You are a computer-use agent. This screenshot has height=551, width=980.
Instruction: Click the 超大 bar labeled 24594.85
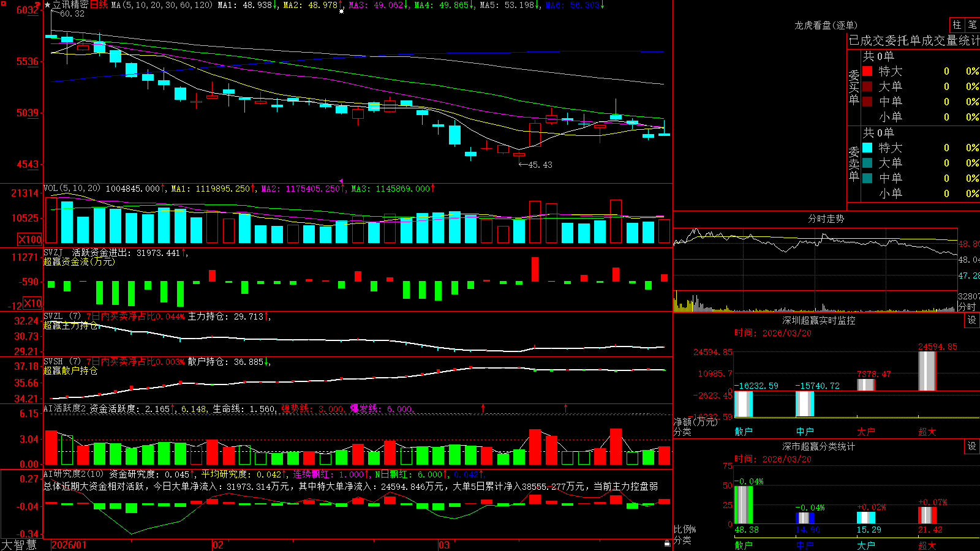pos(927,371)
